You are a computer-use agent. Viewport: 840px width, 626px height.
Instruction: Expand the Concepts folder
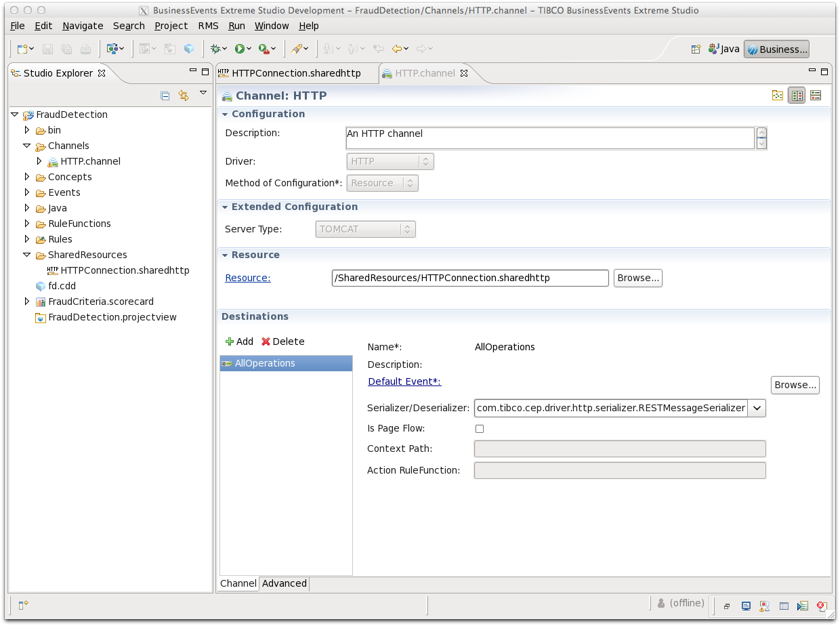point(27,177)
